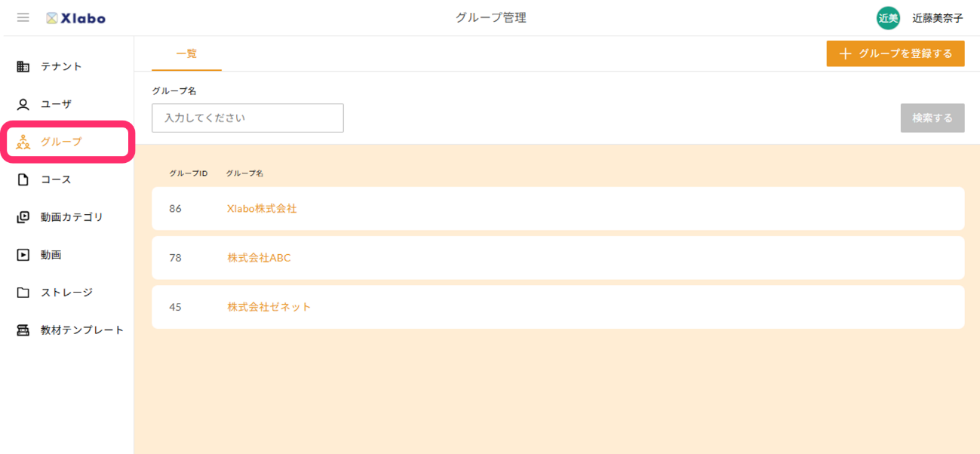Select the 一覧 tab
This screenshot has width=980, height=454.
click(186, 54)
